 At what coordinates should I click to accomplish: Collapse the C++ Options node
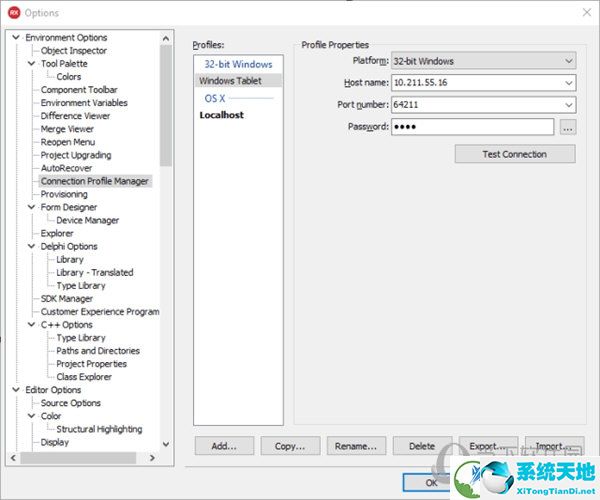click(x=31, y=324)
